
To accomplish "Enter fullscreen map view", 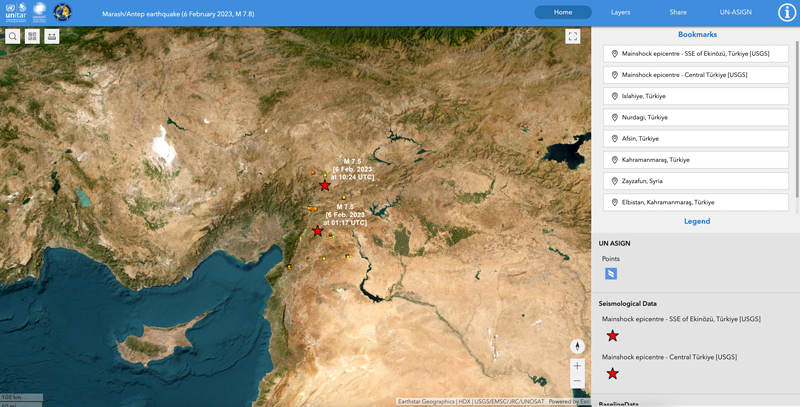I will pos(573,36).
